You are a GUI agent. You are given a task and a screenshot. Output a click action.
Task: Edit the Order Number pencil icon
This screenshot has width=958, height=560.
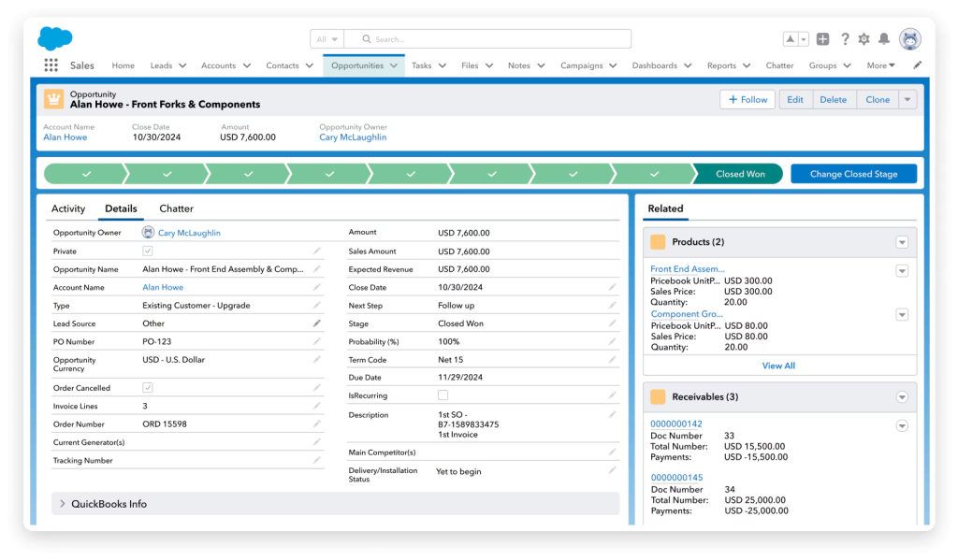point(316,424)
